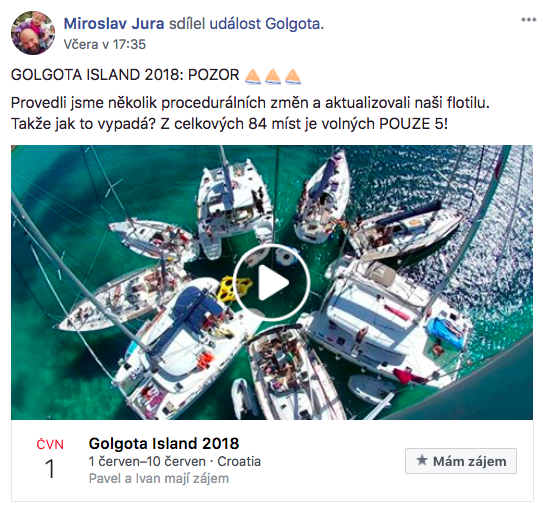Image resolution: width=543 pixels, height=507 pixels.
Task: Click the leftmost sailboat emoji after POZOR
Action: point(253,76)
